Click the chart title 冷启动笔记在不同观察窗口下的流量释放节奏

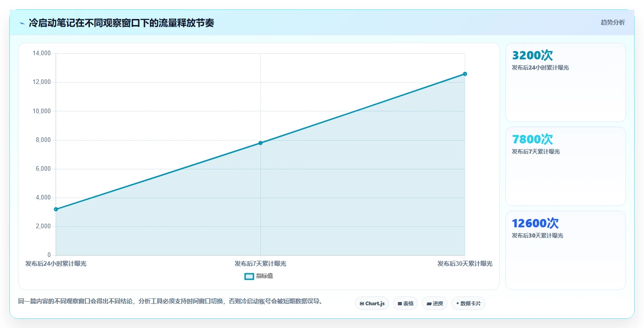[121, 23]
